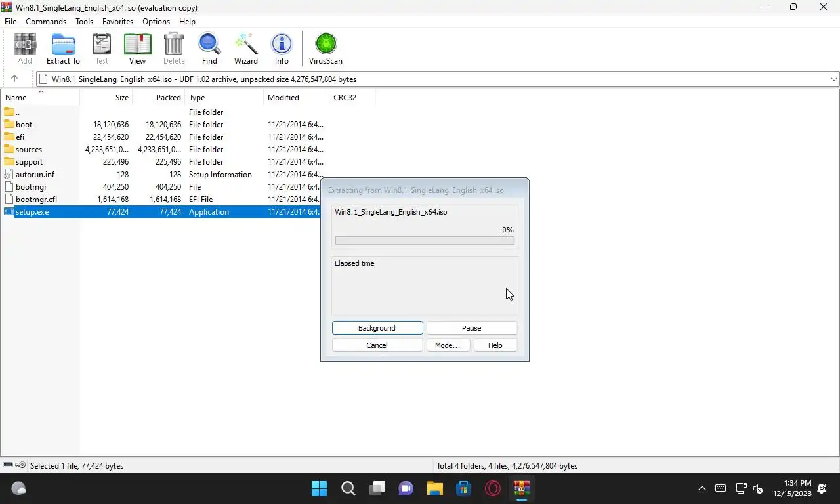
Task: Open Microsoft Store from taskbar
Action: [x=464, y=488]
